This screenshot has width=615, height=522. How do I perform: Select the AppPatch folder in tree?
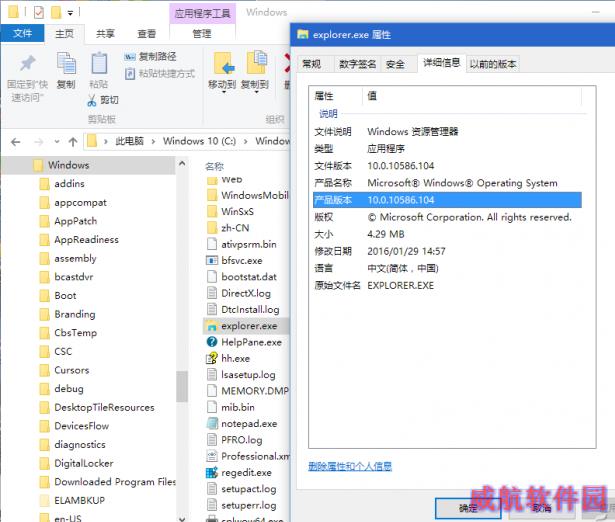click(75, 221)
